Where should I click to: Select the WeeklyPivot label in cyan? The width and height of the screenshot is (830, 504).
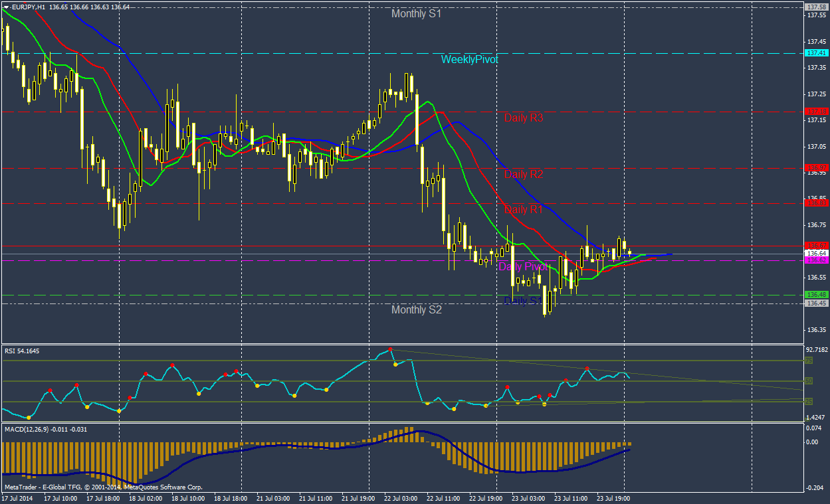469,60
